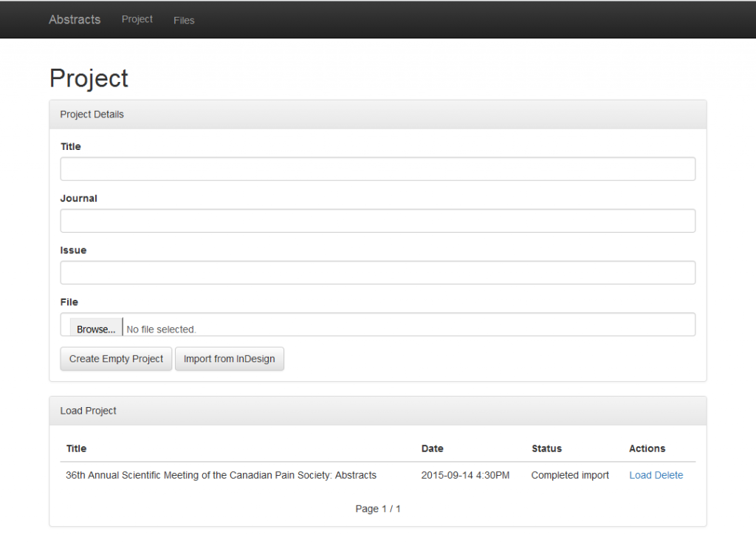The image size is (756, 543).
Task: Click the Actions column header
Action: [647, 448]
